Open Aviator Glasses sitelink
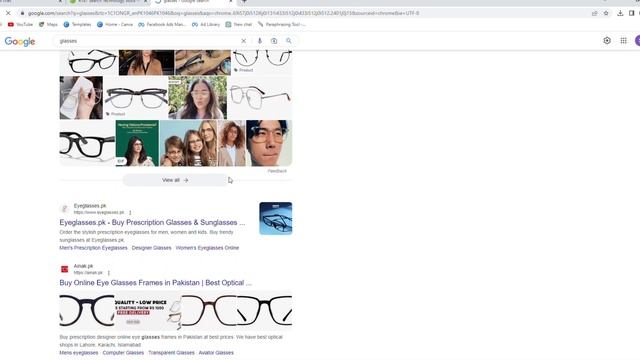Screen dimensions: 640x360 (216, 353)
